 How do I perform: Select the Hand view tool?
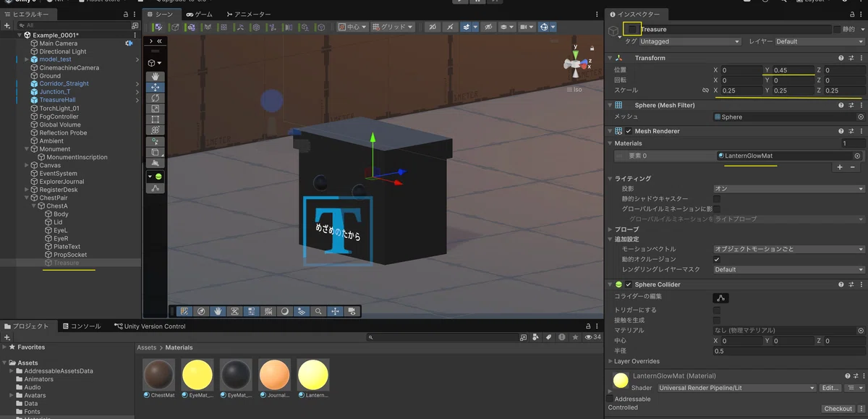pyautogui.click(x=155, y=77)
